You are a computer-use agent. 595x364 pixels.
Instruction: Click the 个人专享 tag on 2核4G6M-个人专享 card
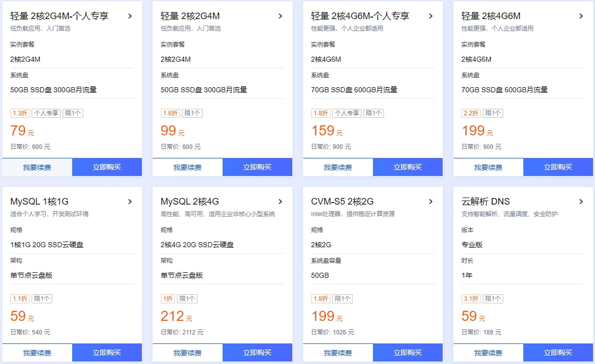click(346, 113)
